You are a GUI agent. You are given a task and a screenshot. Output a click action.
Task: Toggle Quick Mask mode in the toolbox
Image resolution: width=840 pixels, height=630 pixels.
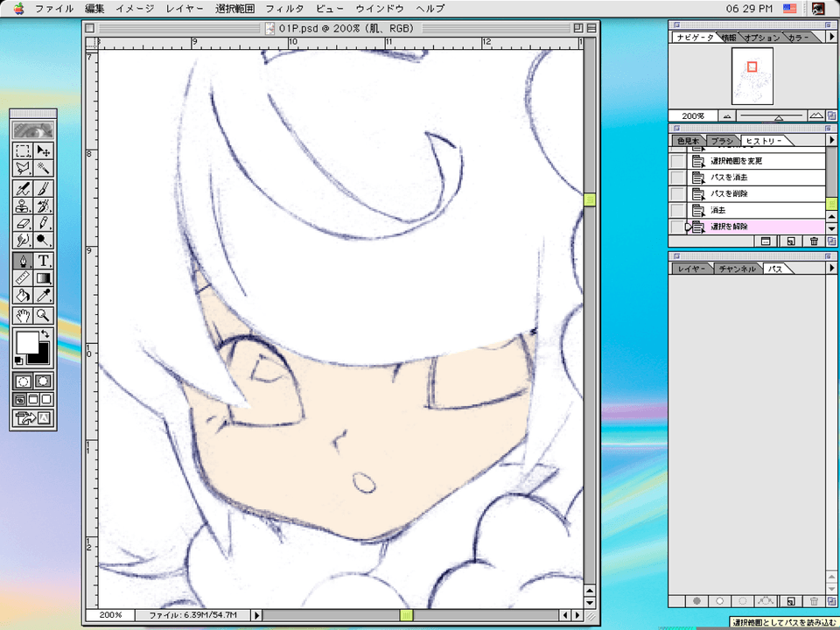(42, 381)
